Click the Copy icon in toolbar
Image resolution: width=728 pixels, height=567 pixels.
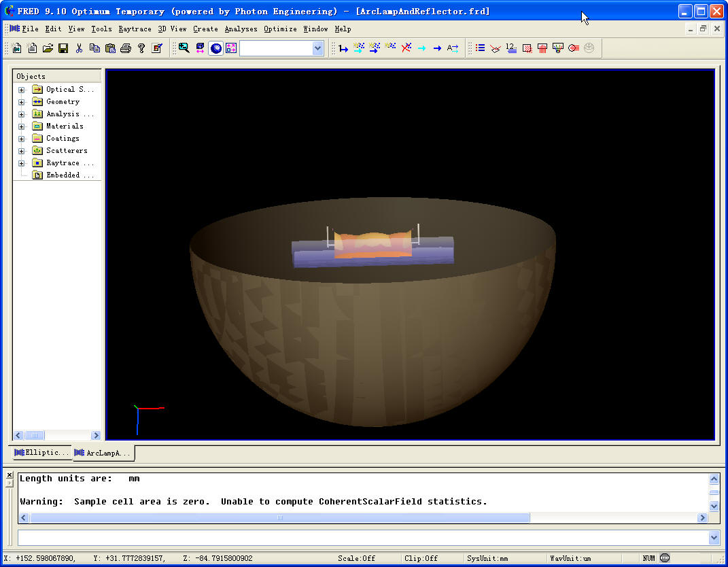pos(94,48)
